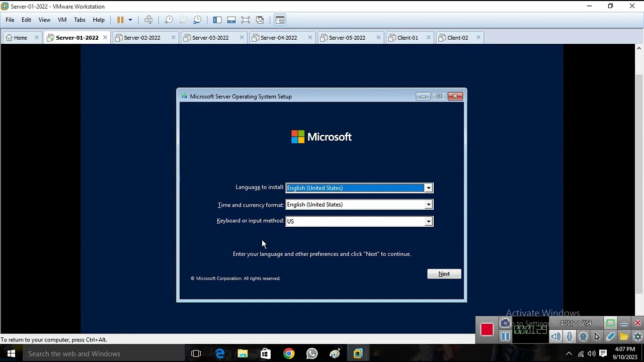644x362 pixels.
Task: Minimize the screen recorder widget
Action: click(x=624, y=323)
